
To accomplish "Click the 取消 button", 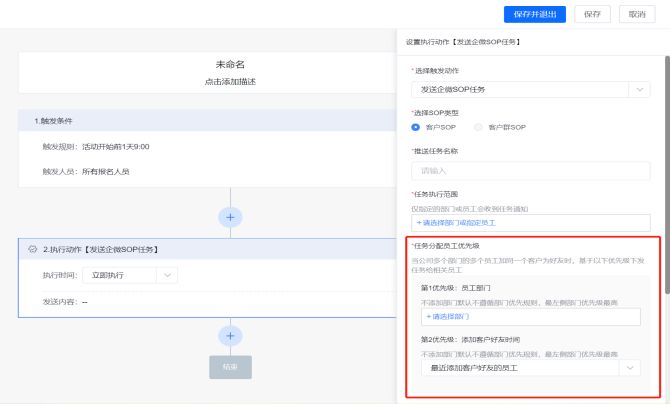I will (637, 14).
